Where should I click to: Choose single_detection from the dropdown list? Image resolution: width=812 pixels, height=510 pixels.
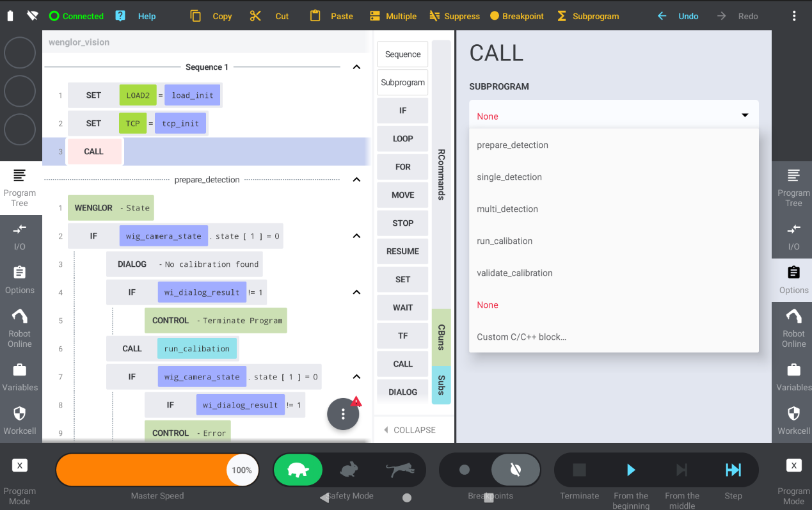pyautogui.click(x=509, y=177)
